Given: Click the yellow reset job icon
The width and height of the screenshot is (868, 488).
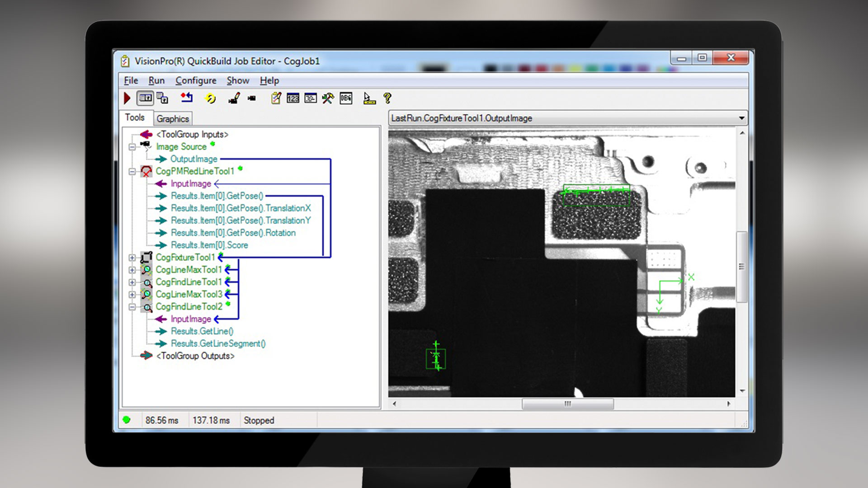Looking at the screenshot, I should point(210,99).
